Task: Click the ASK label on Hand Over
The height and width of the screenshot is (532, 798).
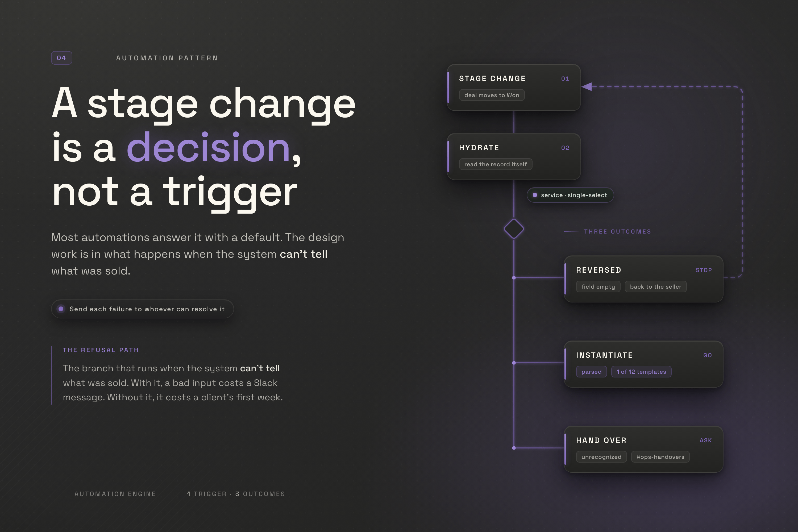Action: click(706, 441)
